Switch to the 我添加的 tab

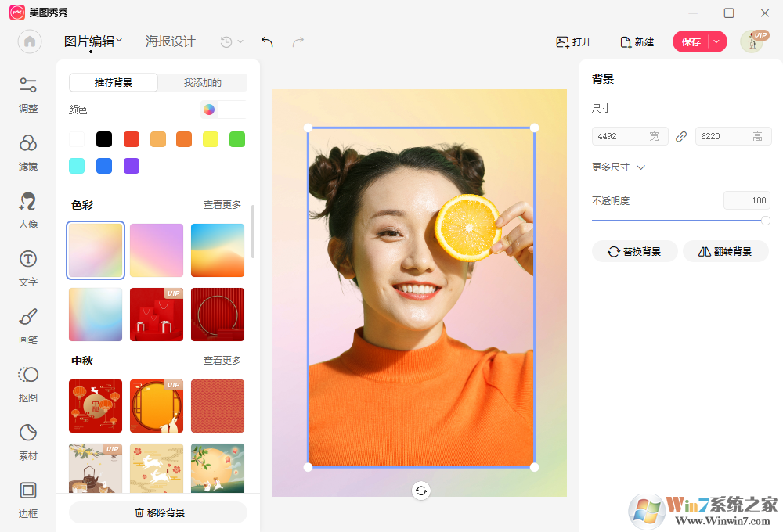point(202,82)
